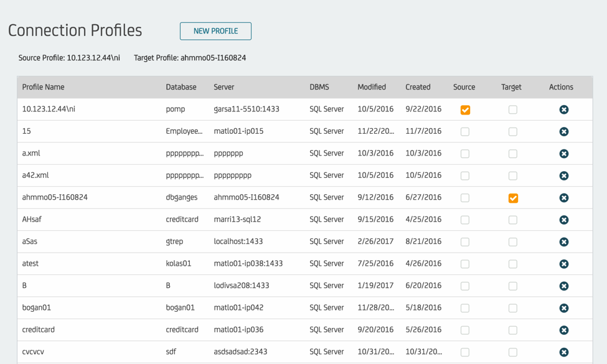Remove the aSas profile
This screenshot has height=364, width=607.
(x=563, y=242)
